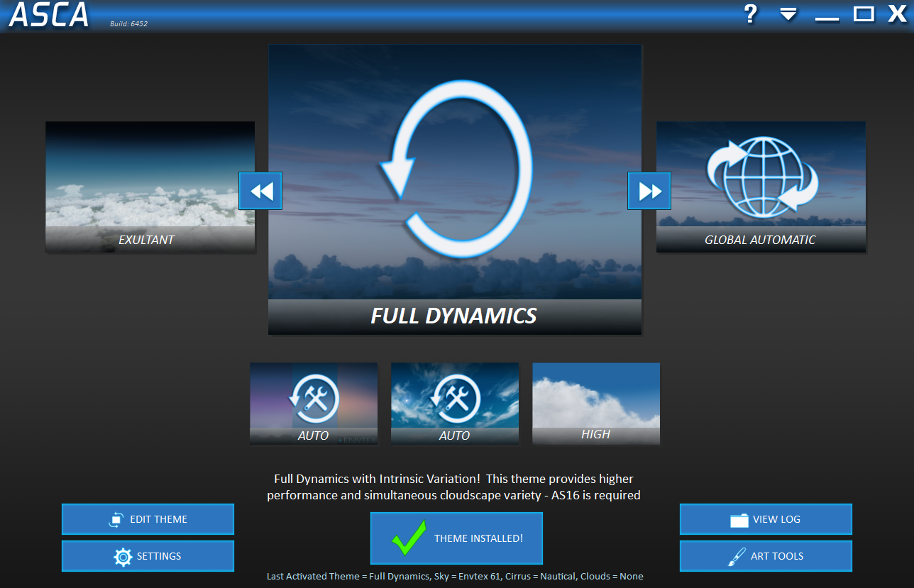Open help via the question mark icon
914x588 pixels.
coord(751,13)
